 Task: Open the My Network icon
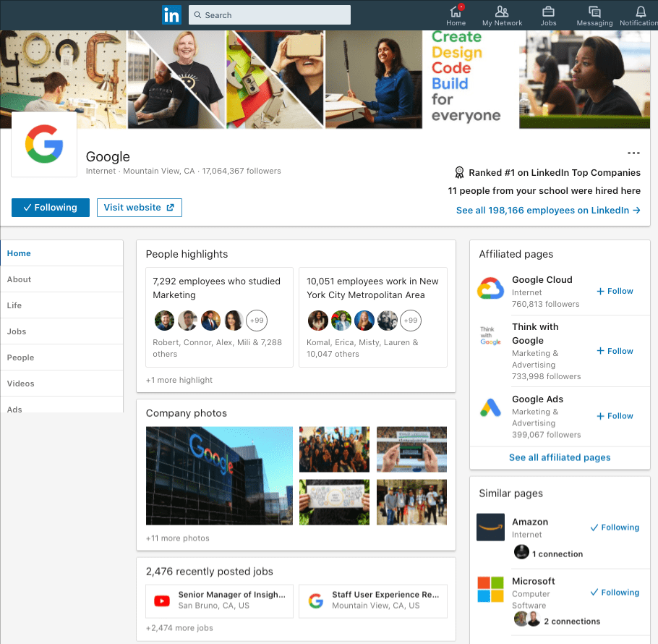click(502, 13)
